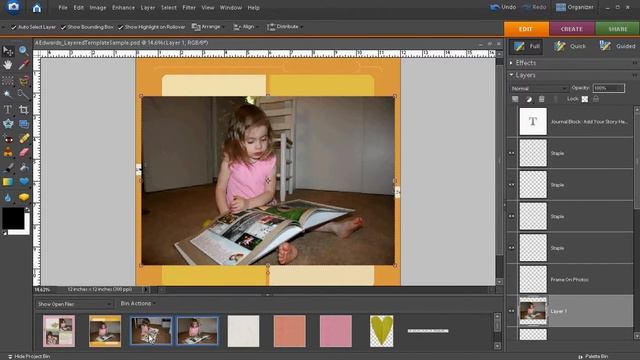Open the Enhance menu
This screenshot has width=640, height=360.
coord(123,8)
